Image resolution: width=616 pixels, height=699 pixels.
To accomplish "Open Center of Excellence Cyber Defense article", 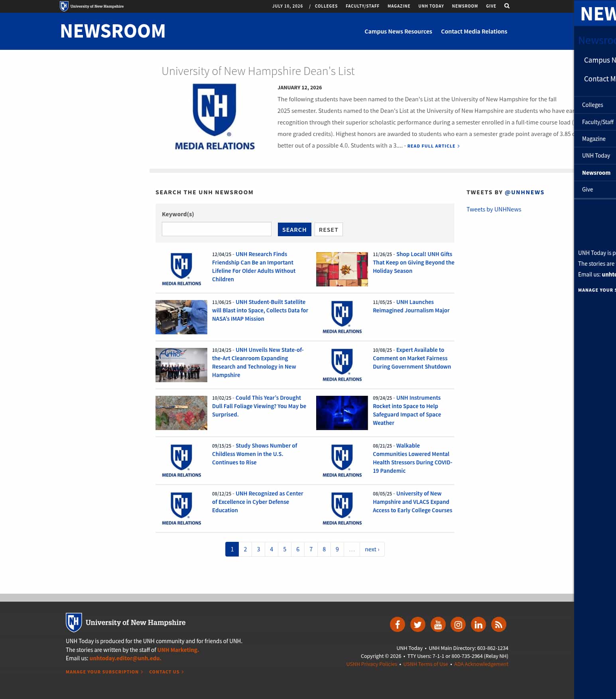I will coord(258,502).
